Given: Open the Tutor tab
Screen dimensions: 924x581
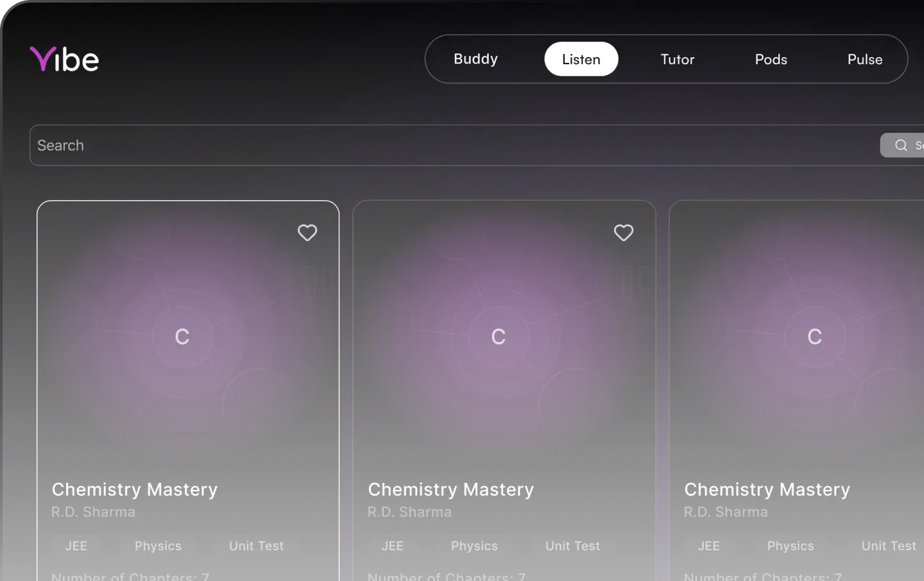Looking at the screenshot, I should (x=677, y=59).
